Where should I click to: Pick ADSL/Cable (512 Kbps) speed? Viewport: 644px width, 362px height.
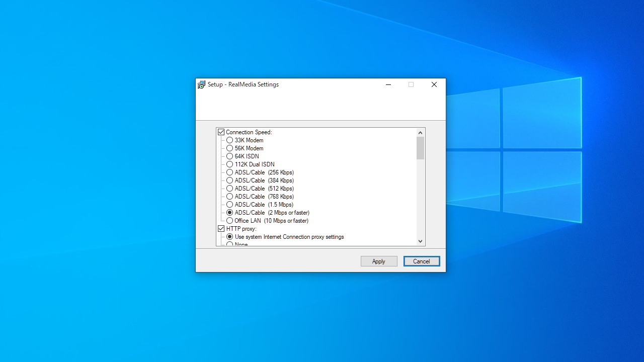pos(229,189)
